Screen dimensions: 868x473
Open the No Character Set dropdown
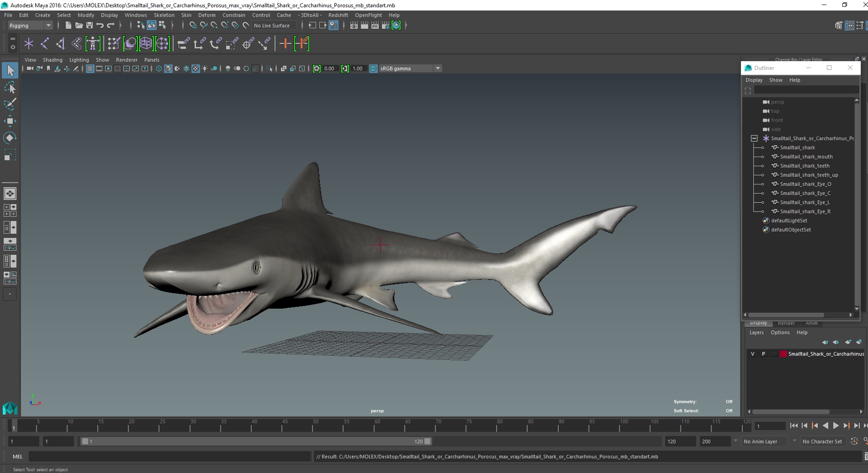(x=823, y=441)
